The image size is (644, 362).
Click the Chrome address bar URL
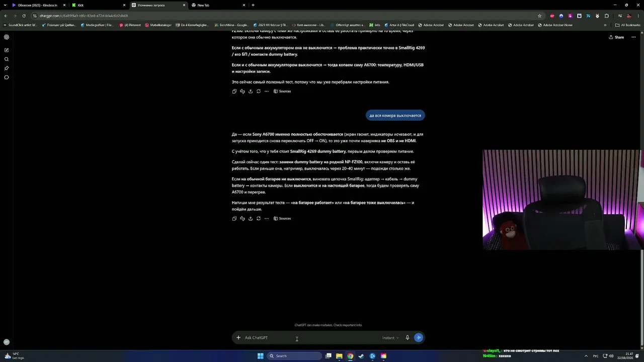(84, 16)
